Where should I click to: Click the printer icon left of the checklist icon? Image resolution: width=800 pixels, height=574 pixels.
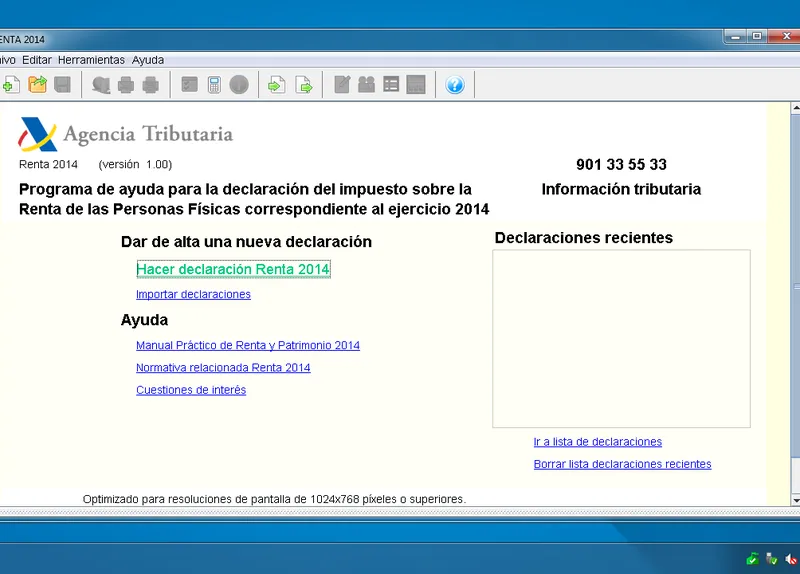click(x=150, y=85)
